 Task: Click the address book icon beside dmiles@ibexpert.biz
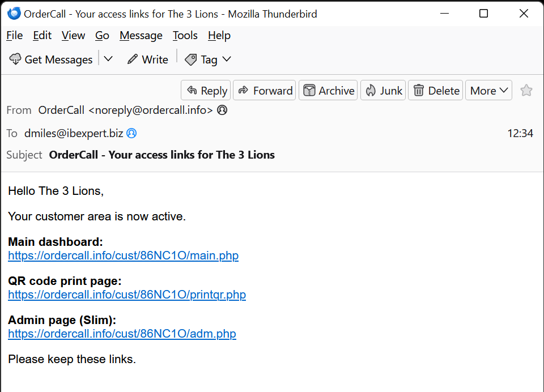pyautogui.click(x=131, y=134)
